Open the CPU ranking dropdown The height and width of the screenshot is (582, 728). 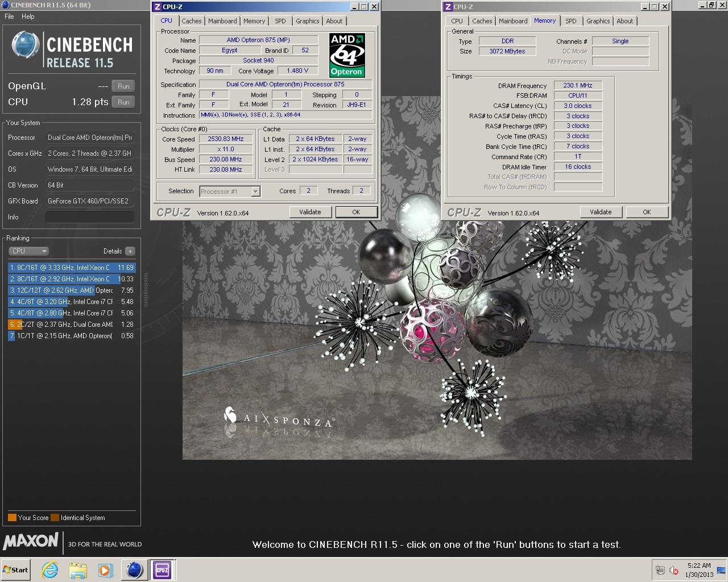tap(28, 251)
